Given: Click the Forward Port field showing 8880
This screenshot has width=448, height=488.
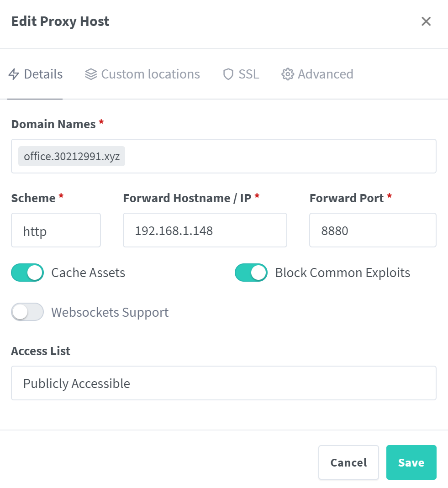Looking at the screenshot, I should pos(372,230).
